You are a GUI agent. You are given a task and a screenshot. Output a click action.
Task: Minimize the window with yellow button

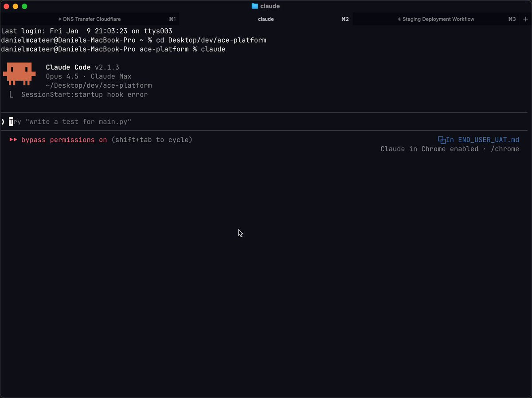pyautogui.click(x=15, y=6)
